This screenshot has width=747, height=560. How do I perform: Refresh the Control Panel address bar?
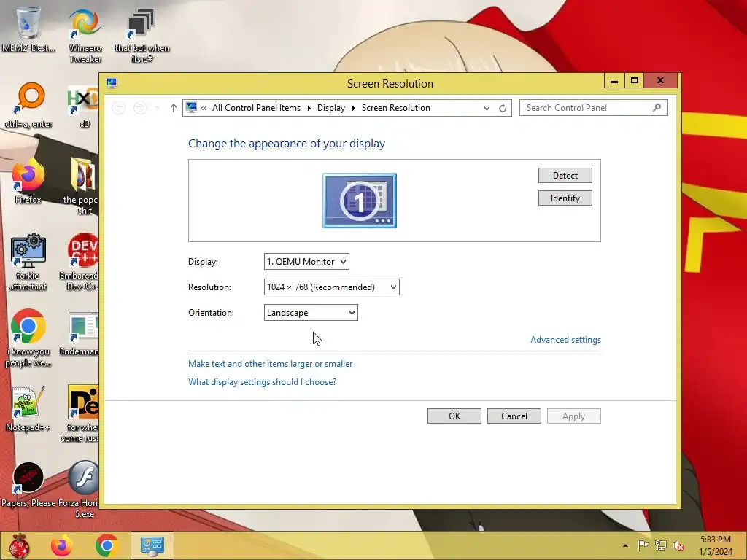tap(503, 108)
